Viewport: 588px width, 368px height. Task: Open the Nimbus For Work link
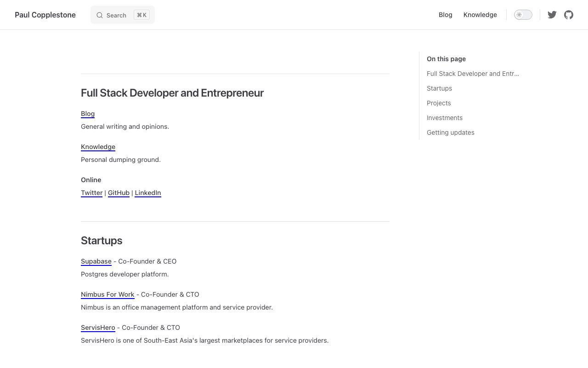[107, 294]
